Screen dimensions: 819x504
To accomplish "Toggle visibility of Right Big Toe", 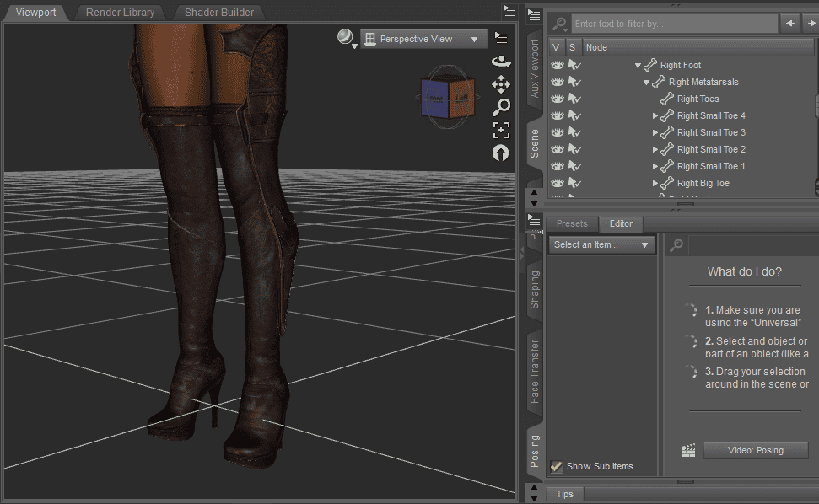I will (558, 183).
